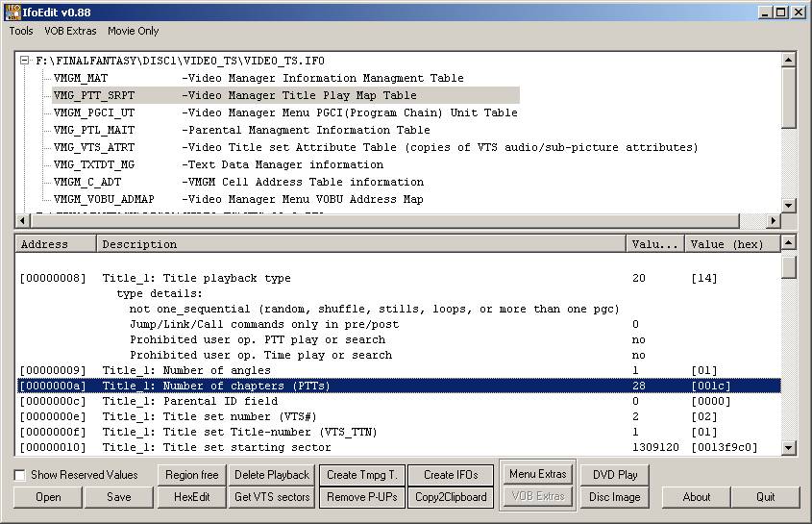
Task: Toggle the Menu Extras button
Action: [x=536, y=474]
